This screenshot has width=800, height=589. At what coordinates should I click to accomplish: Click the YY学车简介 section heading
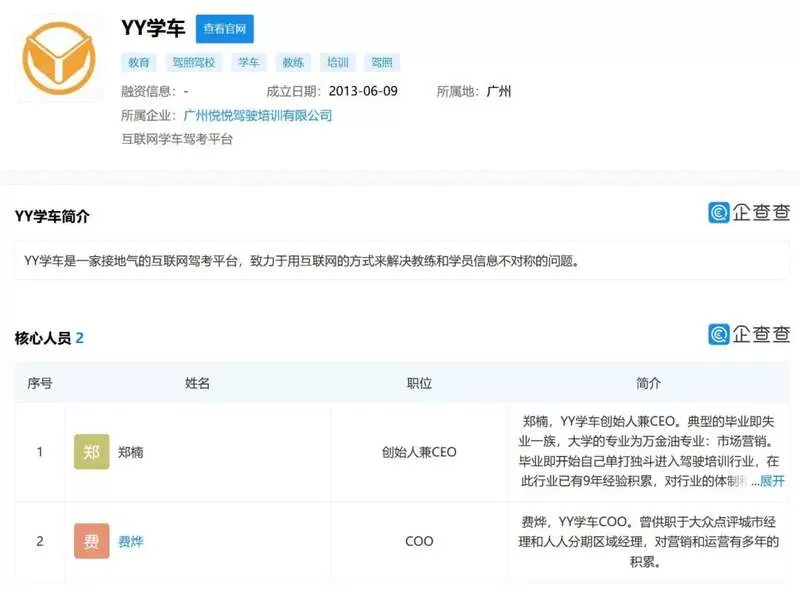52,216
